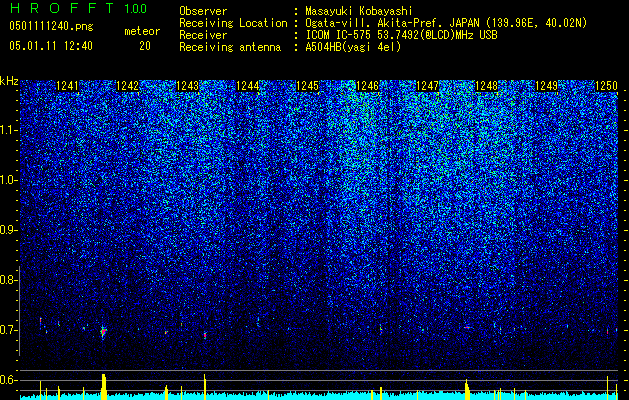Click the 1247 time marker
Viewport: 629px width, 400px height.
pos(428,86)
